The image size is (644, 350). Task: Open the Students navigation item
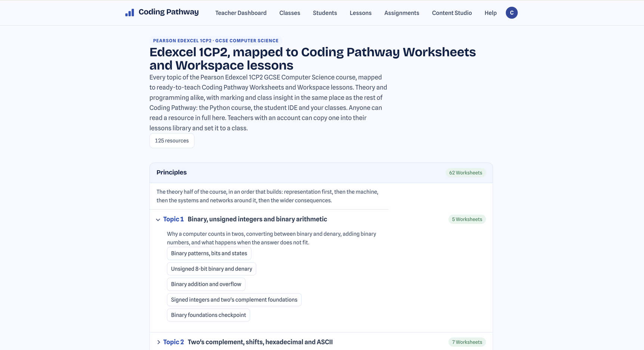pyautogui.click(x=325, y=13)
